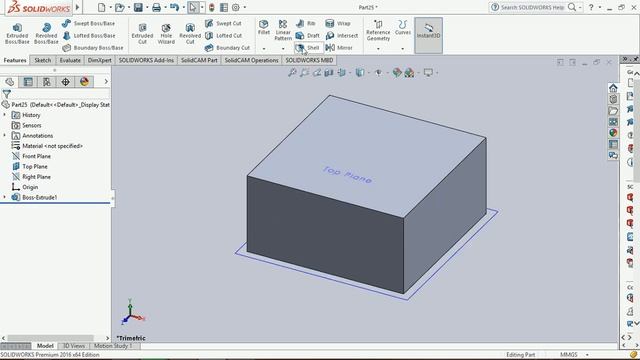Select the Extruded Boss/Base tool
This screenshot has width=640, height=360.
[x=17, y=33]
